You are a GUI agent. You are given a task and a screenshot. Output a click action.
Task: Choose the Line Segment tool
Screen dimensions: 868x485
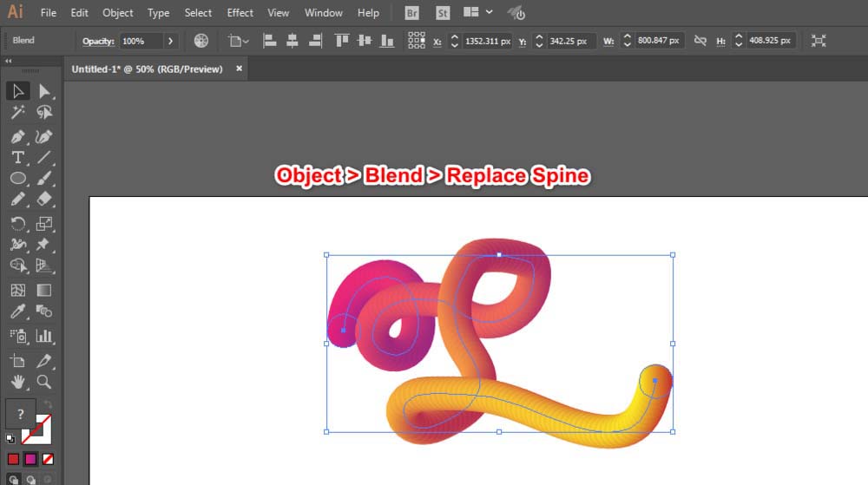tap(44, 158)
